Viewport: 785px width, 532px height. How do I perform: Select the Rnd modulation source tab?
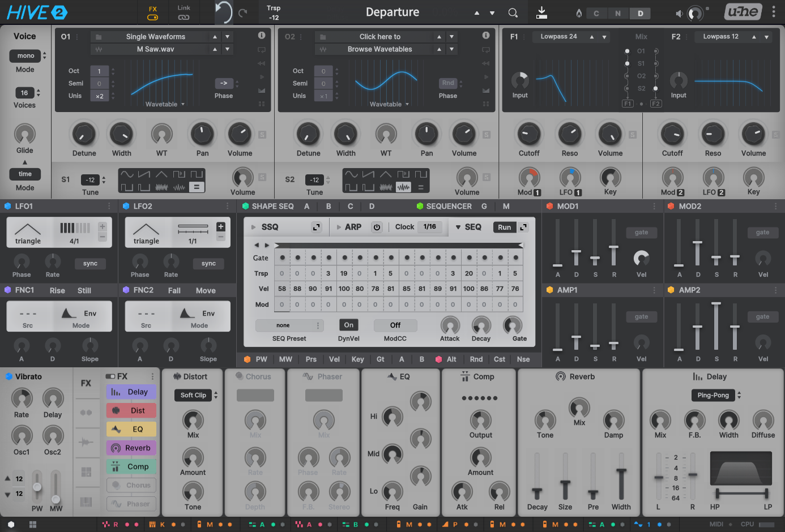[476, 359]
